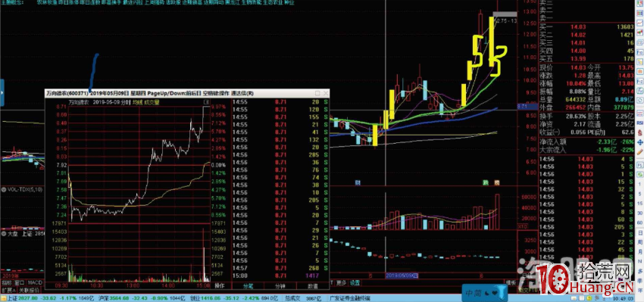Open the 更多 option below the main chart
This screenshot has width=644, height=302.
(x=342, y=282)
